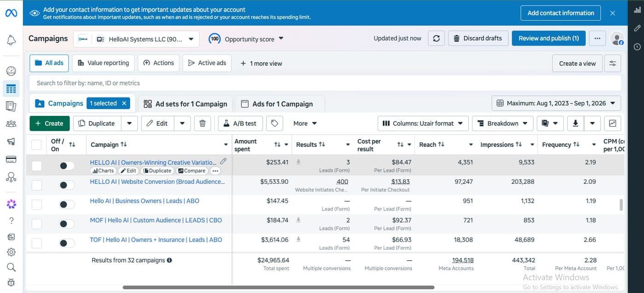Clear the 1 selected campaign chip
The image size is (644, 293).
(x=124, y=103)
